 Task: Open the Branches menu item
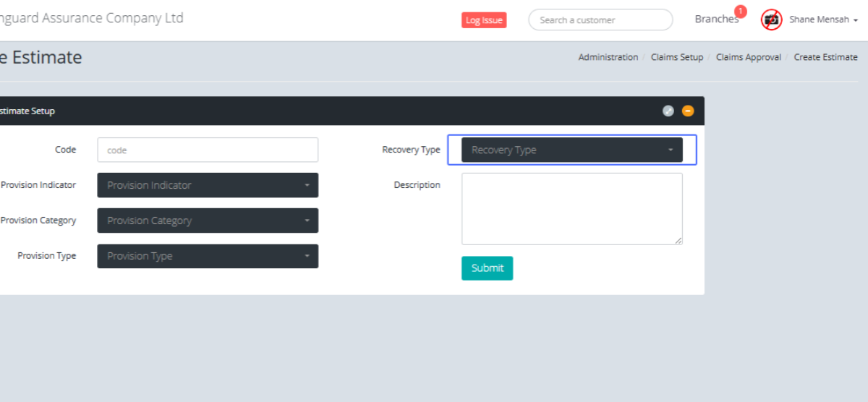[x=716, y=20]
